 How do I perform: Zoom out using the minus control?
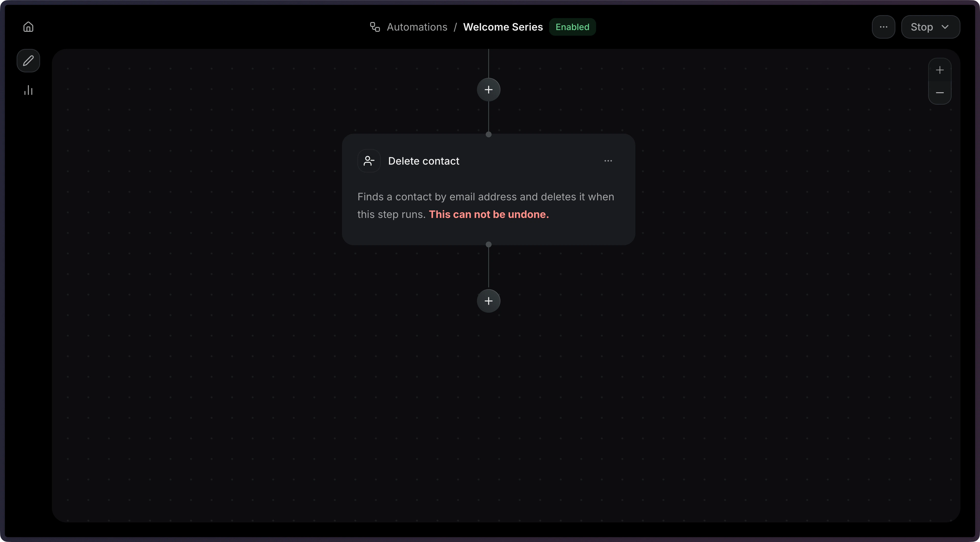tap(940, 93)
